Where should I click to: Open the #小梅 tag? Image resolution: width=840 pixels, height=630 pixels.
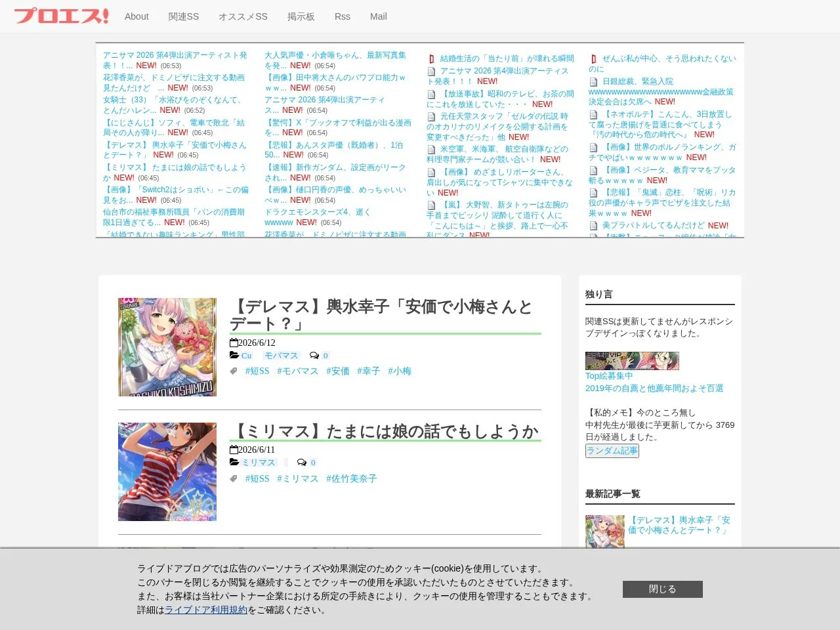[x=400, y=371]
